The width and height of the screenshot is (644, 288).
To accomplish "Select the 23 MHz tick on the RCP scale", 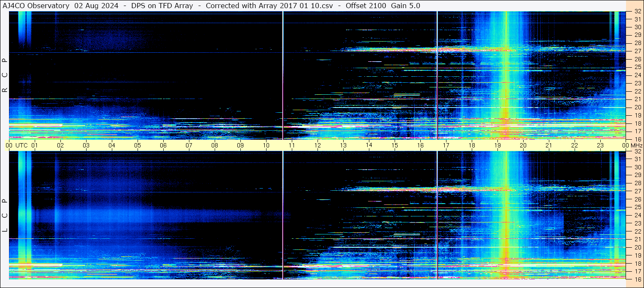I will (x=638, y=83).
